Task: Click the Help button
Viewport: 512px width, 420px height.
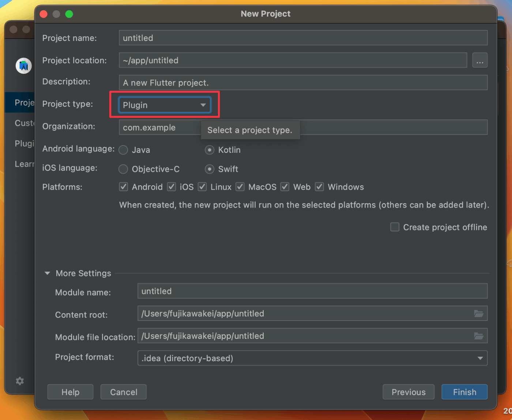Action: click(70, 392)
